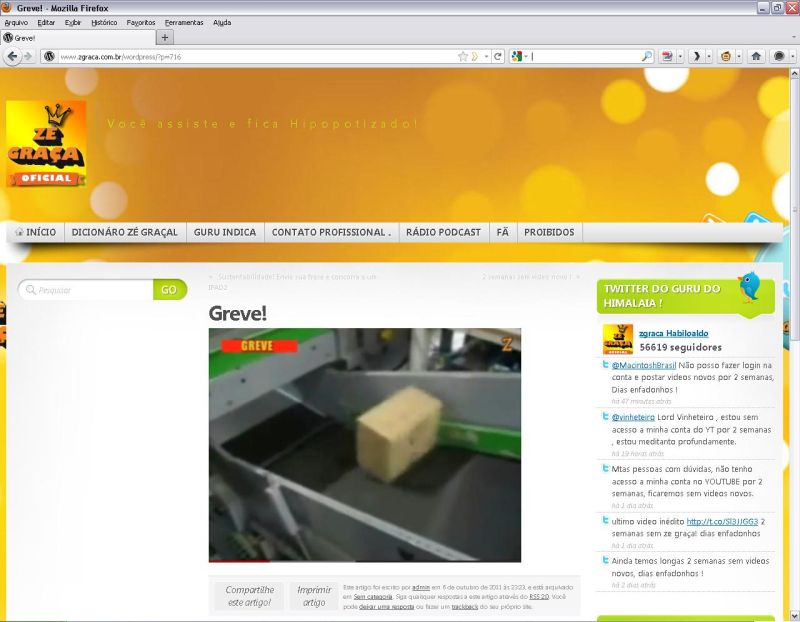Open the Histórico menu
Image resolution: width=800 pixels, height=622 pixels.
click(103, 22)
